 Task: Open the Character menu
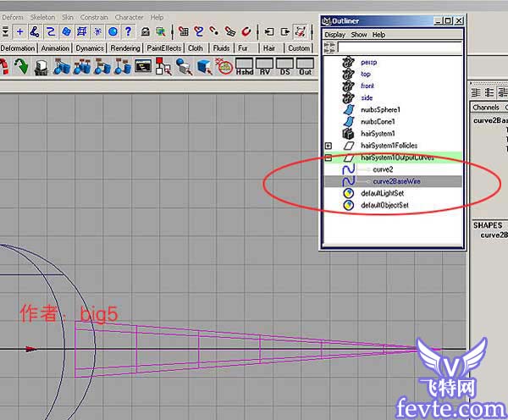pos(129,17)
